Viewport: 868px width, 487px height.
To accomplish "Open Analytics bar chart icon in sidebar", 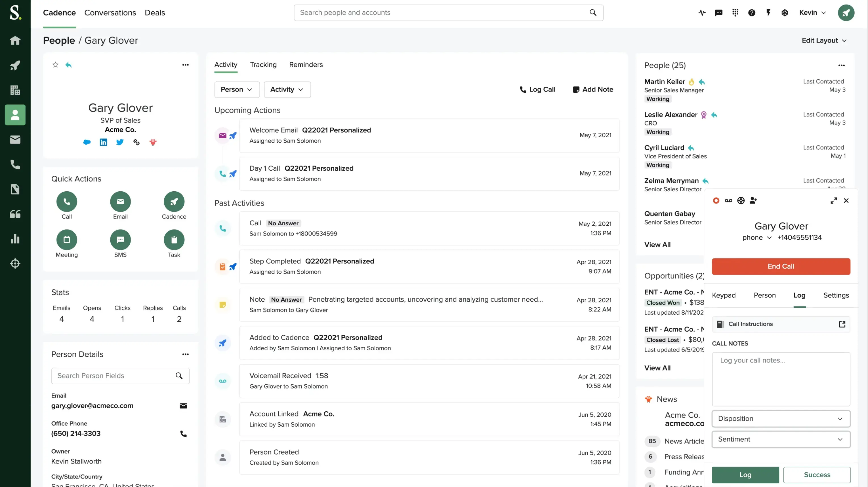I will point(15,239).
